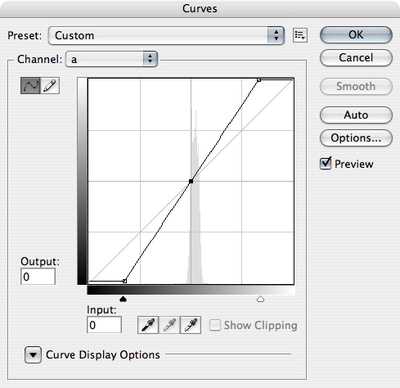This screenshot has height=388, width=400.
Task: Open the Preset dropdown showing Custom
Action: tap(166, 35)
